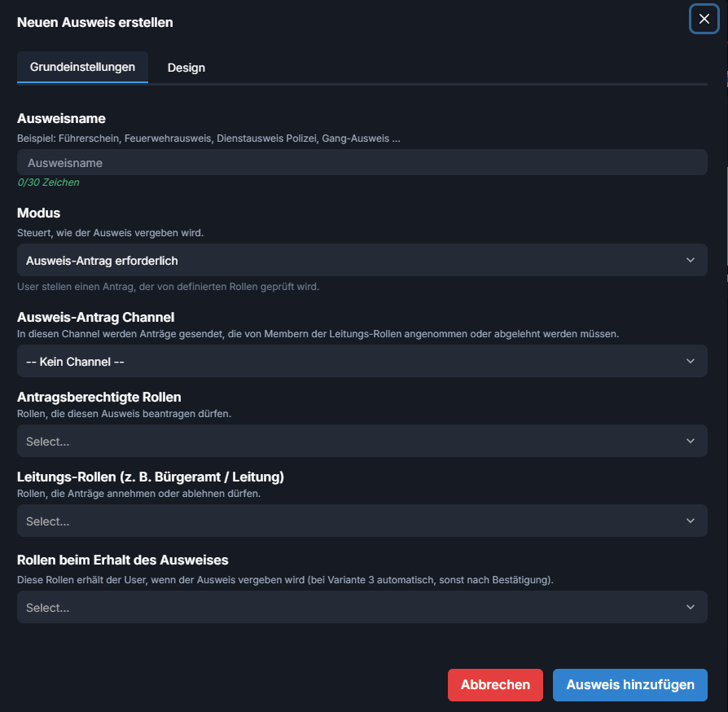Click the 'Ausweisname' heading label
Image resolution: width=728 pixels, height=712 pixels.
pos(61,119)
